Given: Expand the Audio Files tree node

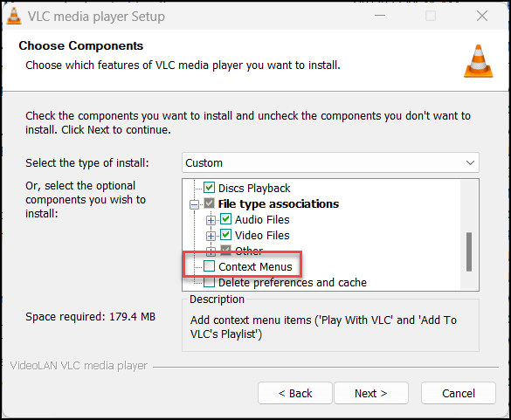Looking at the screenshot, I should pyautogui.click(x=211, y=220).
